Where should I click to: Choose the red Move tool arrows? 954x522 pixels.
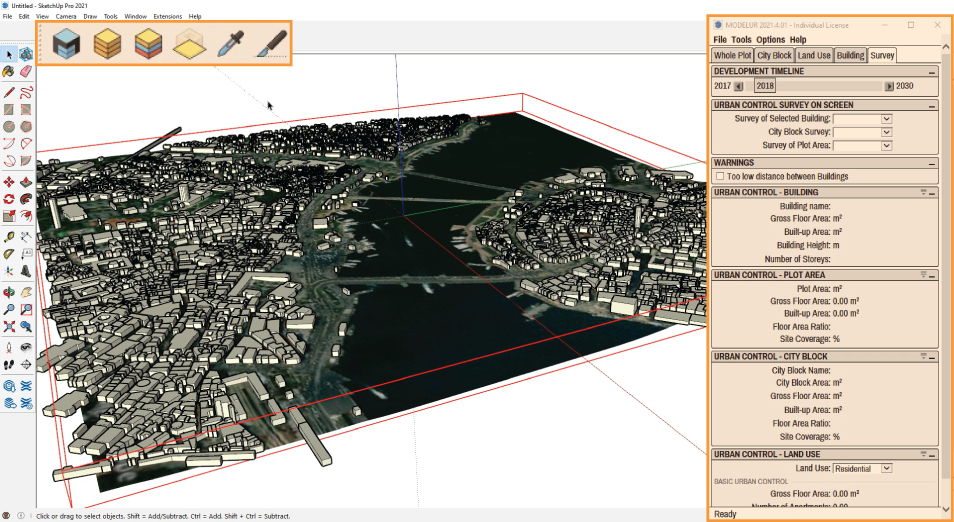(9, 182)
